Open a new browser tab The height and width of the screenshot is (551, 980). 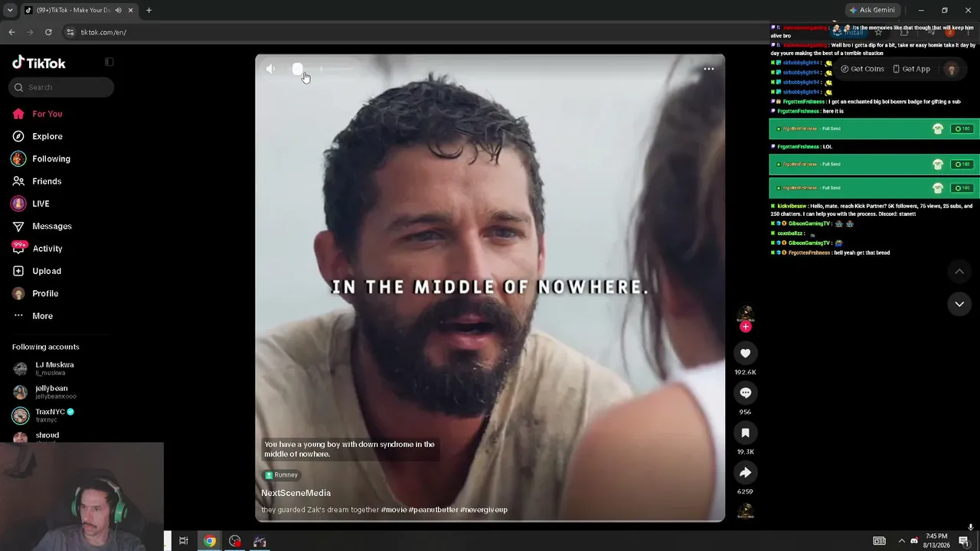coord(149,11)
